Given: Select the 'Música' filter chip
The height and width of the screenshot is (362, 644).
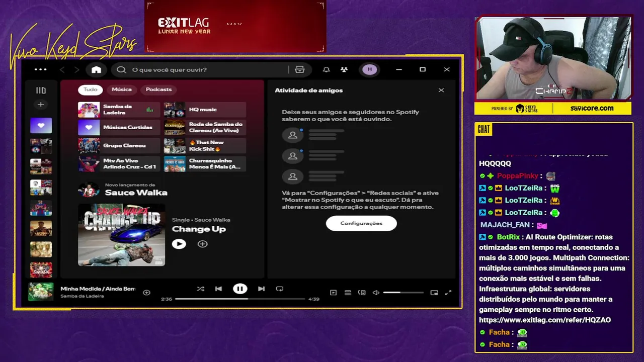Looking at the screenshot, I should click(122, 89).
